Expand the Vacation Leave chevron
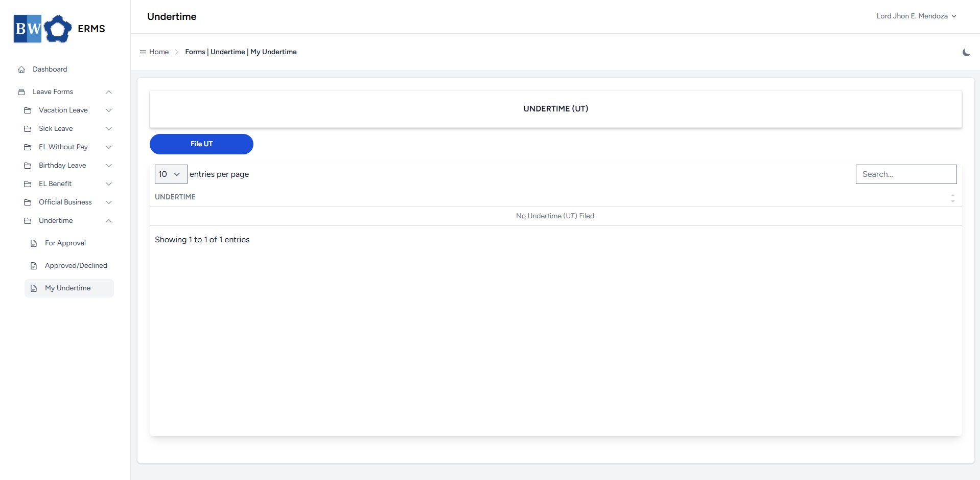Image resolution: width=980 pixels, height=480 pixels. click(x=109, y=110)
